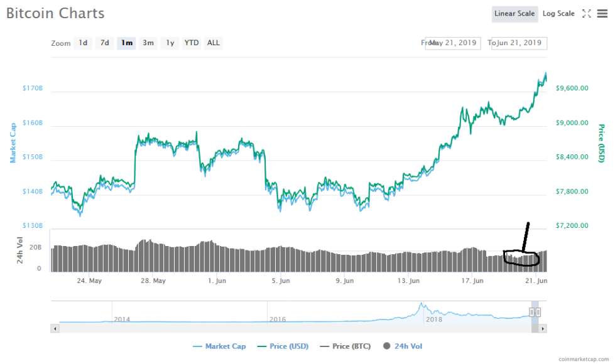615x364 pixels.
Task: Click the fullscreen expand icon
Action: coord(587,13)
